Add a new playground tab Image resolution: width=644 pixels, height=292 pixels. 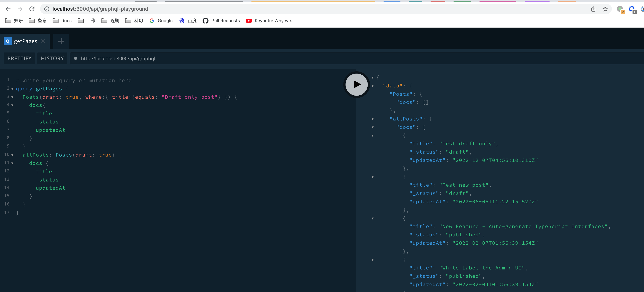(61, 41)
